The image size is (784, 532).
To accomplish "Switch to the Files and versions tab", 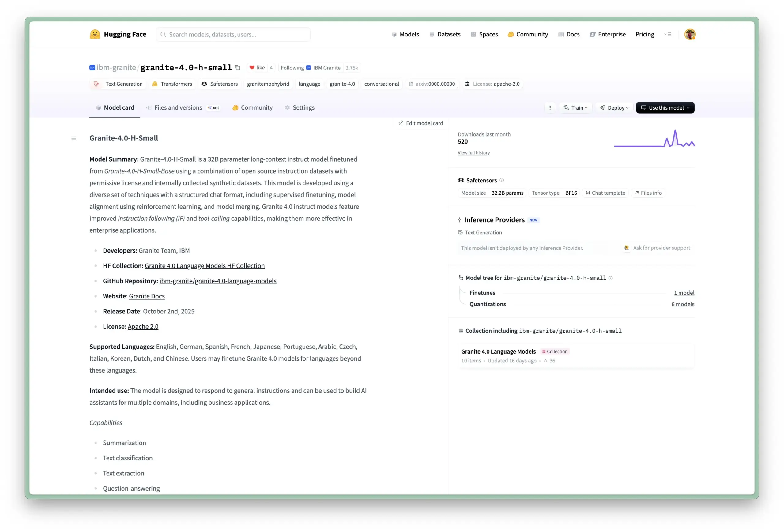I will pyautogui.click(x=178, y=107).
